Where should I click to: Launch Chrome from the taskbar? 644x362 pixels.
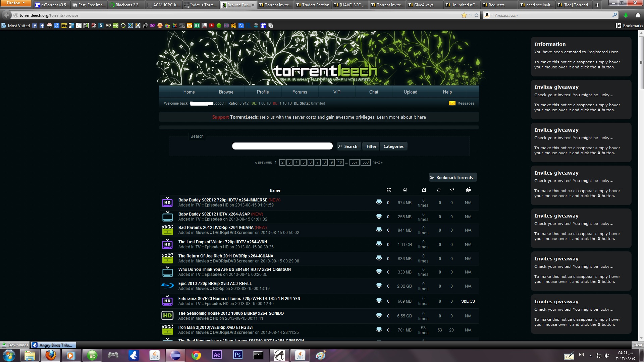point(196,355)
